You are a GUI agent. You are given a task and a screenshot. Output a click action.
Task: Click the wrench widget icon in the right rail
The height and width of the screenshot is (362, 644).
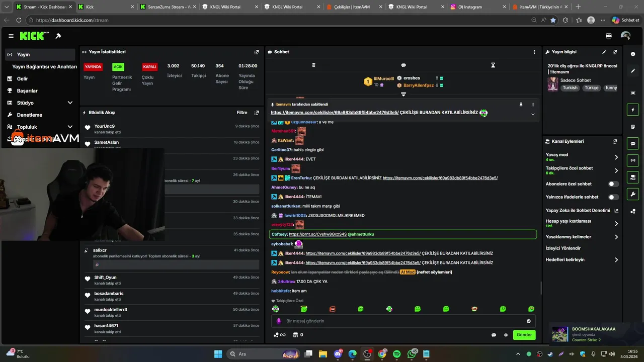pyautogui.click(x=633, y=194)
